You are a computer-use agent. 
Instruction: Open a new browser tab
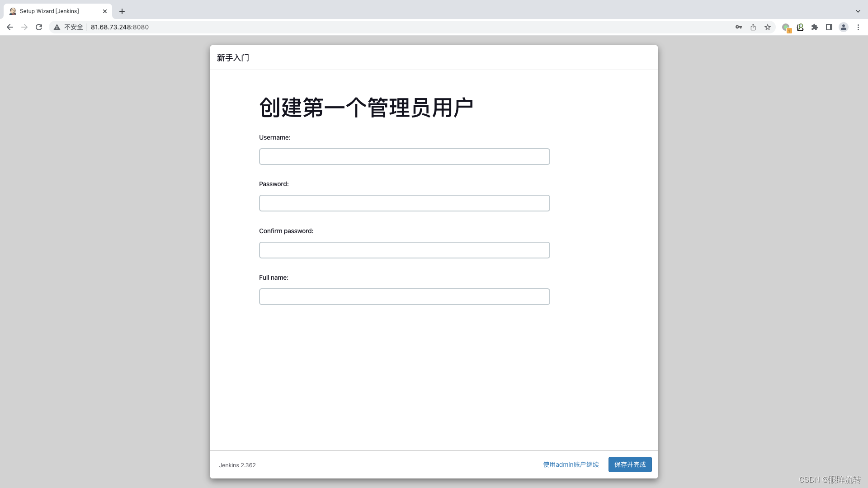(x=122, y=11)
